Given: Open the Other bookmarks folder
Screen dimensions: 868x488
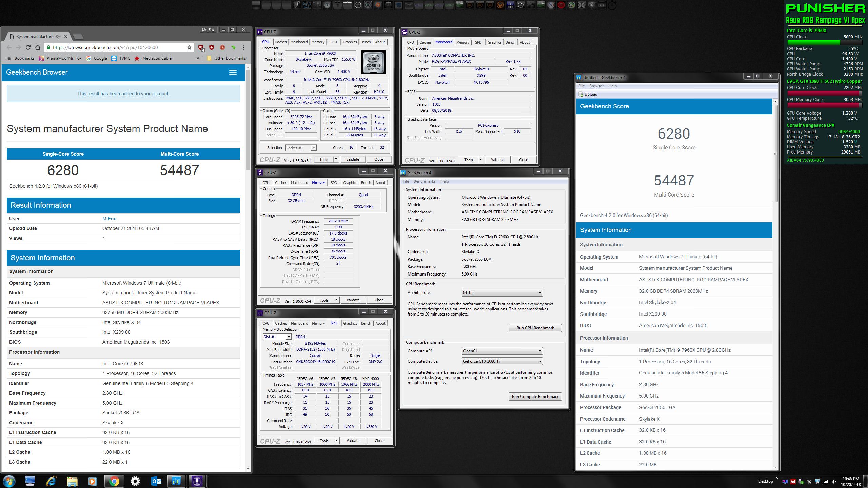Looking at the screenshot, I should (226, 58).
